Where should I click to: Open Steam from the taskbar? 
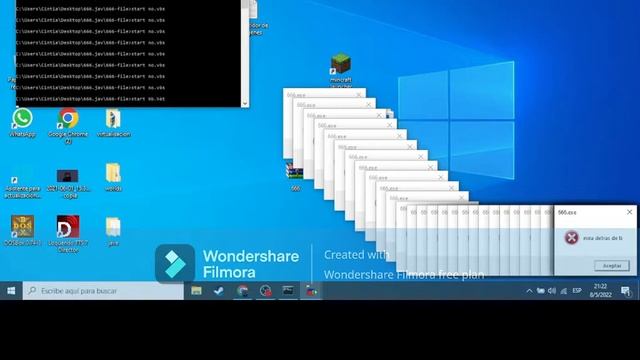[x=219, y=291]
